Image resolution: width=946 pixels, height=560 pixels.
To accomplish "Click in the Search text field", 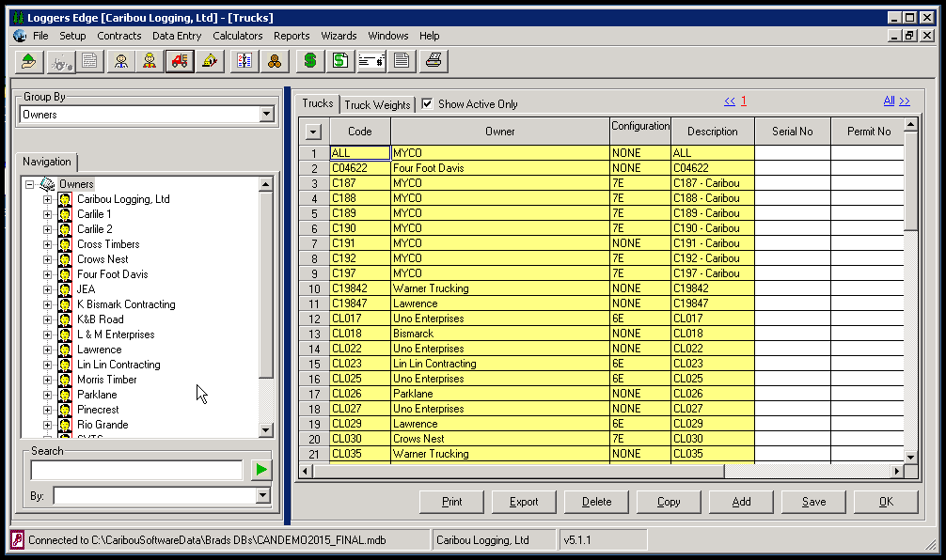I will coord(137,470).
